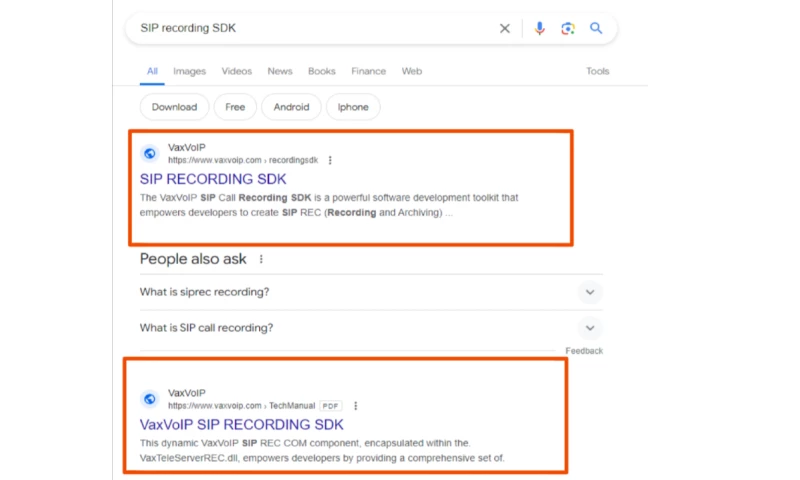Screen dimensions: 800x480
Task: Switch to the Web tab
Action: 412,71
